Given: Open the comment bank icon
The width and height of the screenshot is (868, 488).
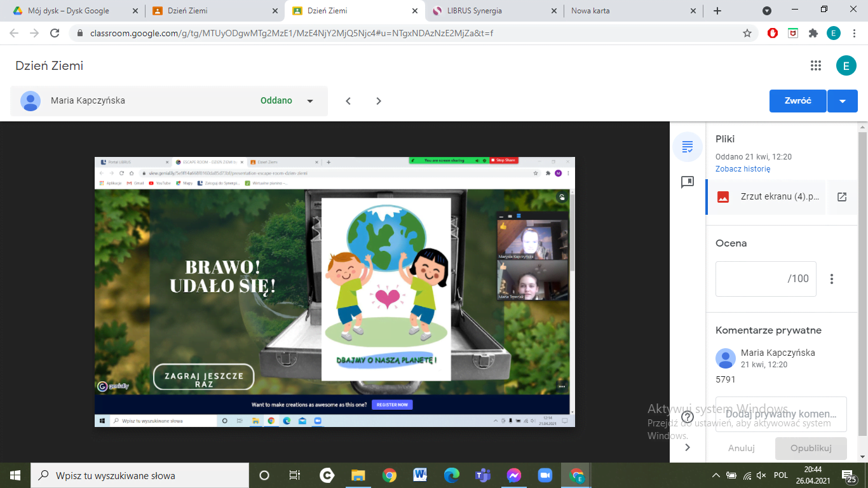Looking at the screenshot, I should [x=687, y=182].
